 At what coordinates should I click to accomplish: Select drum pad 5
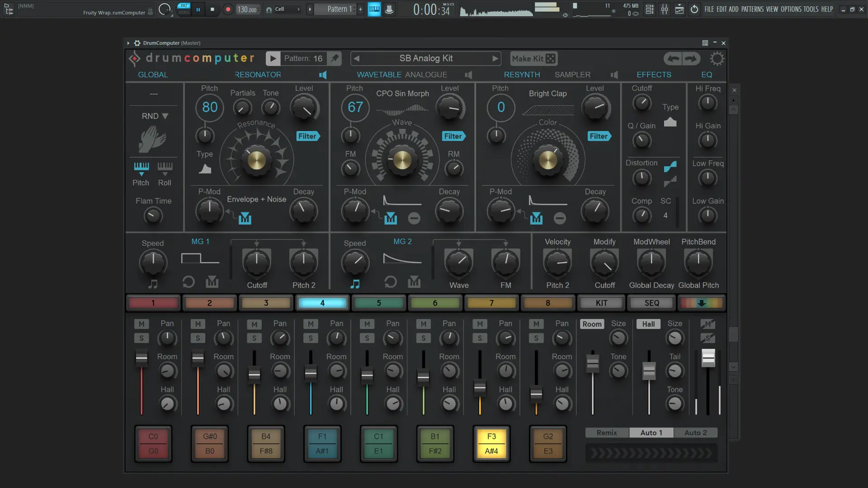tap(378, 303)
